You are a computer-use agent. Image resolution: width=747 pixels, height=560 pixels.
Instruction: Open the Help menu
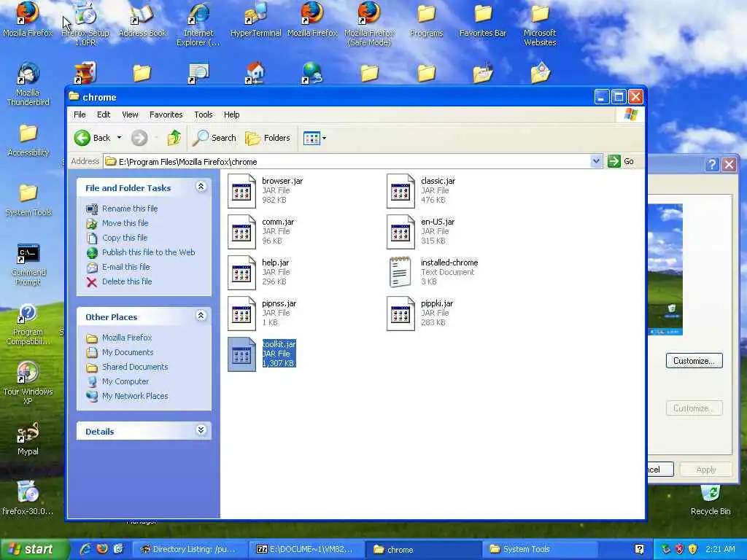(231, 114)
